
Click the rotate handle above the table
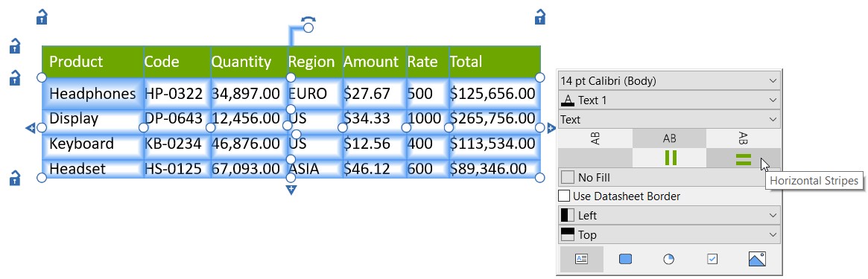(x=308, y=25)
